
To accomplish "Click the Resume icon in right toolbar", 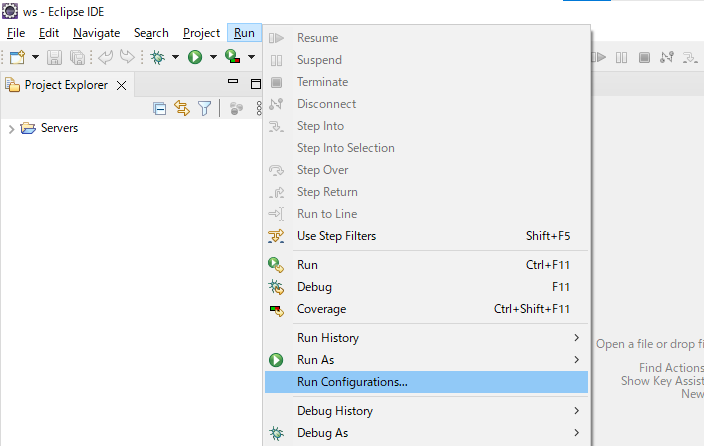I will point(599,57).
